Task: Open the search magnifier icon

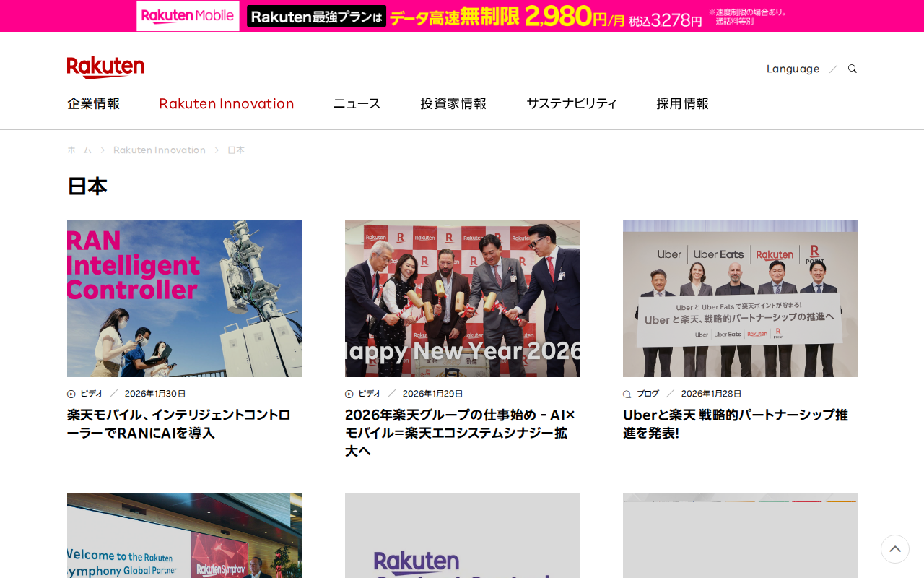Action: (x=853, y=69)
